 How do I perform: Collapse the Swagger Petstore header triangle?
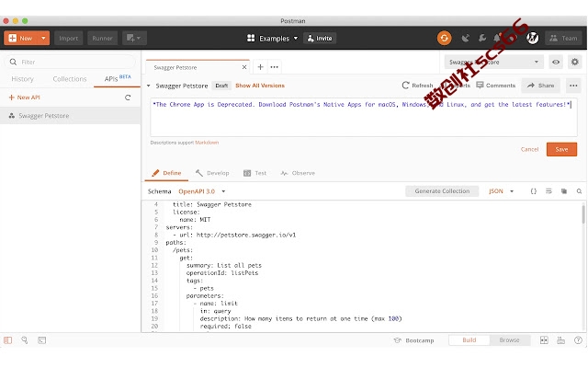pos(149,86)
